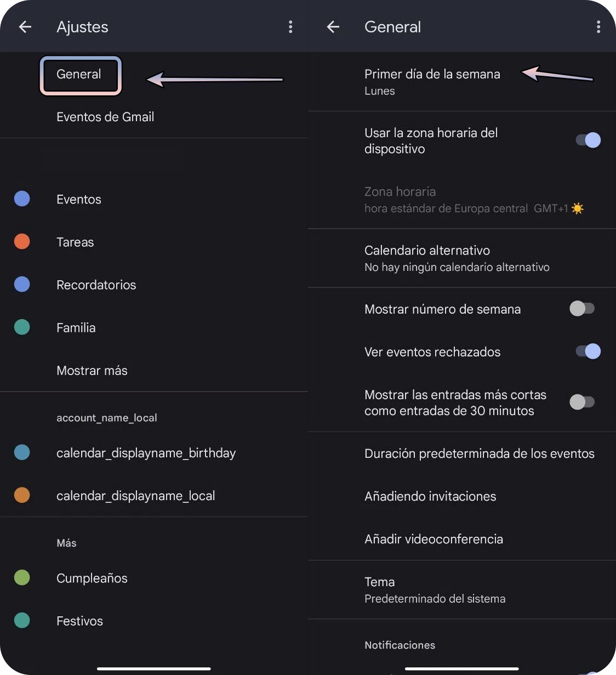Turn off Ver eventos rechazados switch
616x675 pixels.
[x=588, y=351]
